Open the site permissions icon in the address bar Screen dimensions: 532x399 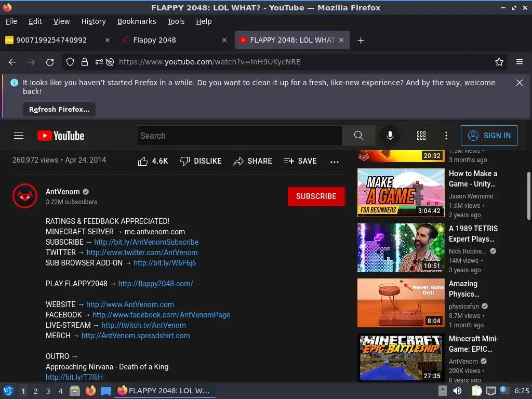(x=99, y=62)
